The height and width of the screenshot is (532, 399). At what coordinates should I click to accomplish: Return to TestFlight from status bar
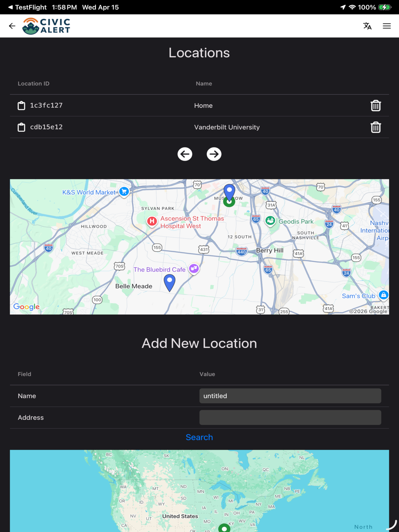coord(27,7)
